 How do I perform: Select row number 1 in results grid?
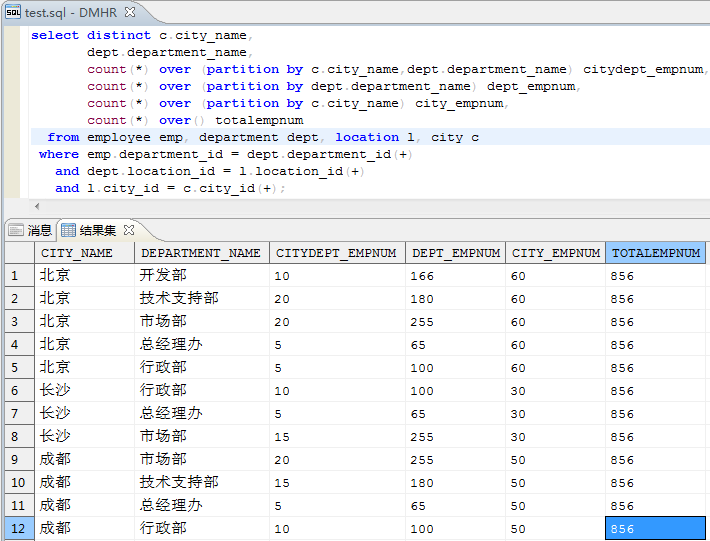[x=17, y=276]
